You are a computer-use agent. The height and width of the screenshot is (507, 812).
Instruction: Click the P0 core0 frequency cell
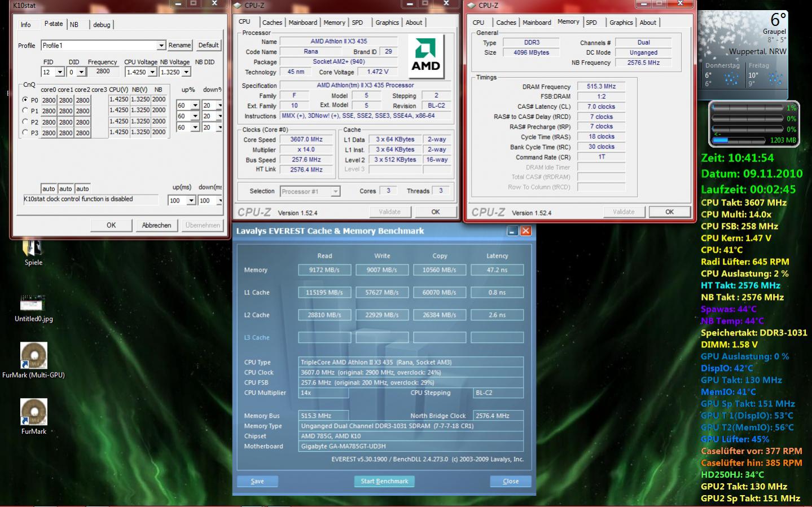tap(49, 100)
